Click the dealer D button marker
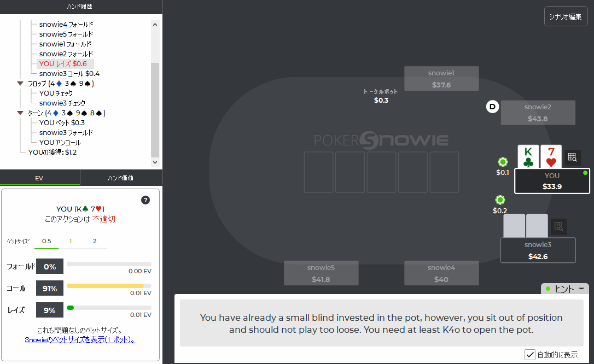This screenshot has height=364, width=594. pyautogui.click(x=492, y=107)
